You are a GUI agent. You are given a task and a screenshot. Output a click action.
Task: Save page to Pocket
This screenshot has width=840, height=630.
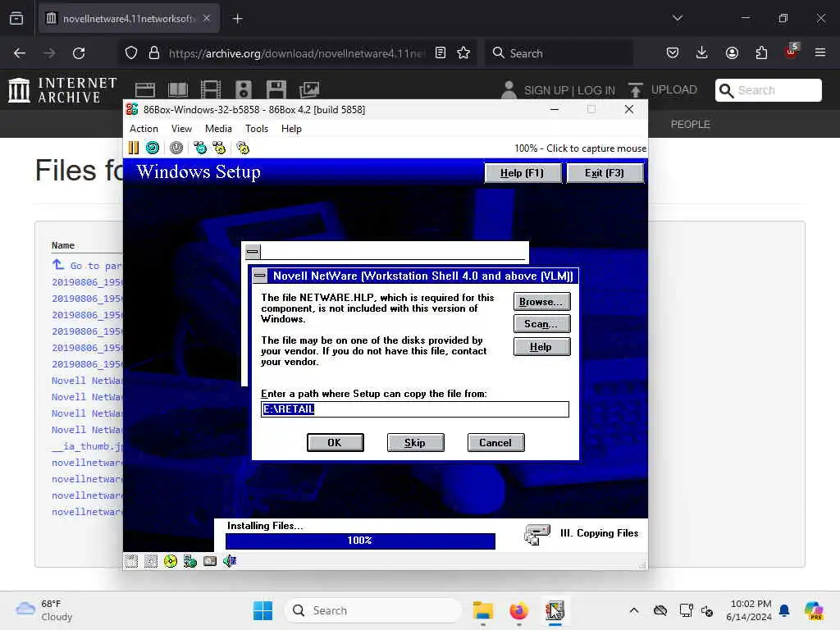pyautogui.click(x=673, y=53)
